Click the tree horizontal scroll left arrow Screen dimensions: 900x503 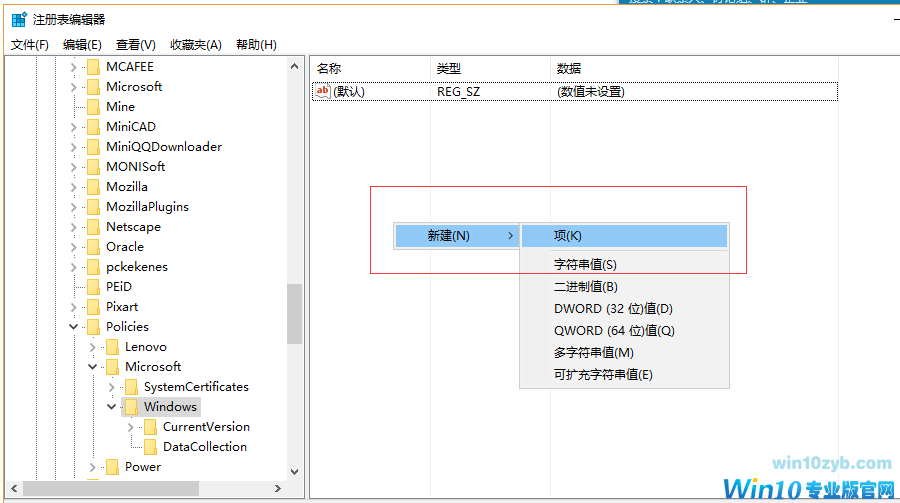[x=14, y=489]
